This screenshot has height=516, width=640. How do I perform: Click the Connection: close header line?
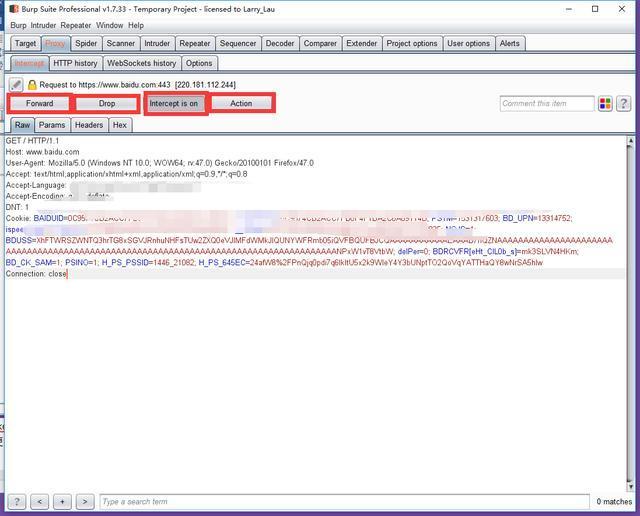coord(36,274)
